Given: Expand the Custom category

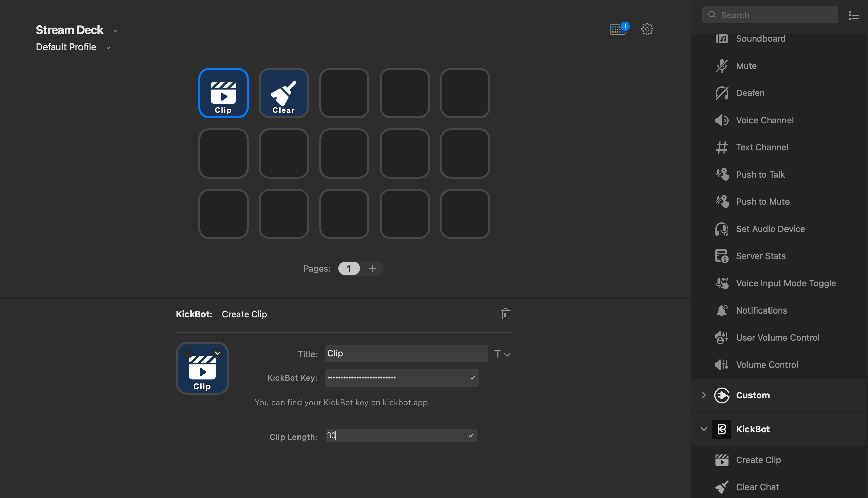Looking at the screenshot, I should pyautogui.click(x=704, y=395).
